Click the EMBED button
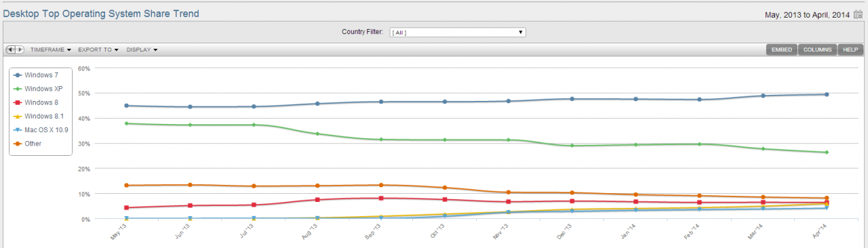Viewport: 868px width, 248px height. pos(782,49)
